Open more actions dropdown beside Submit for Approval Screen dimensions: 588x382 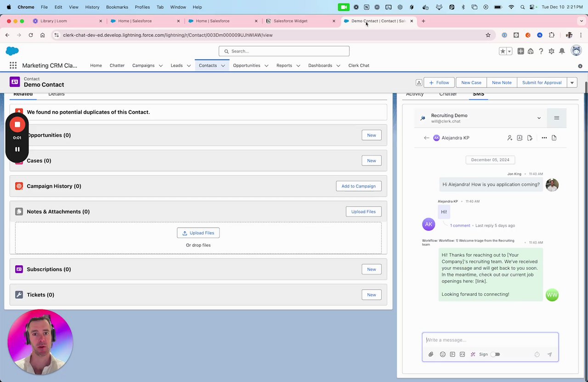(572, 83)
